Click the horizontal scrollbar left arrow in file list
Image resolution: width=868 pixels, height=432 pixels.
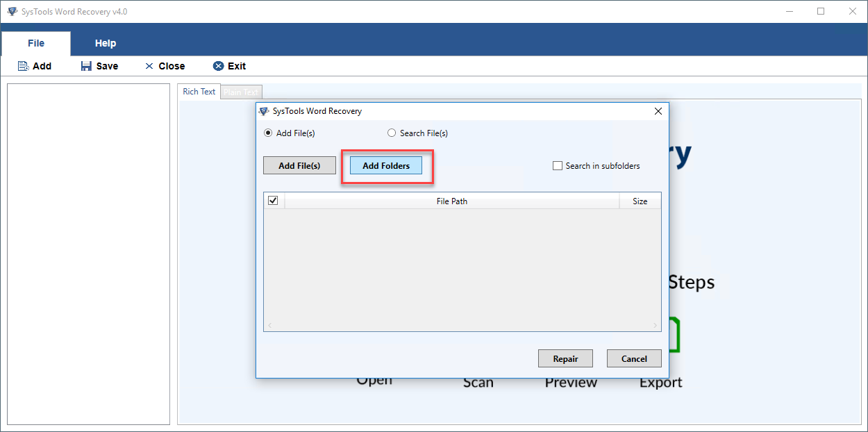(x=270, y=325)
